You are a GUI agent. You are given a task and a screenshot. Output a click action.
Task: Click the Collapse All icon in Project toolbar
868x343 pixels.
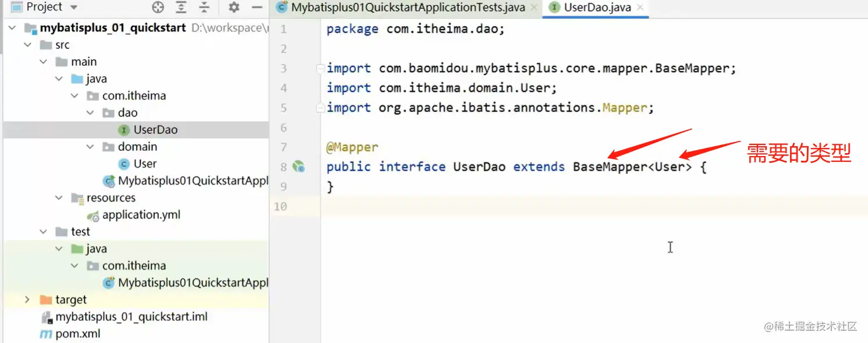point(204,7)
